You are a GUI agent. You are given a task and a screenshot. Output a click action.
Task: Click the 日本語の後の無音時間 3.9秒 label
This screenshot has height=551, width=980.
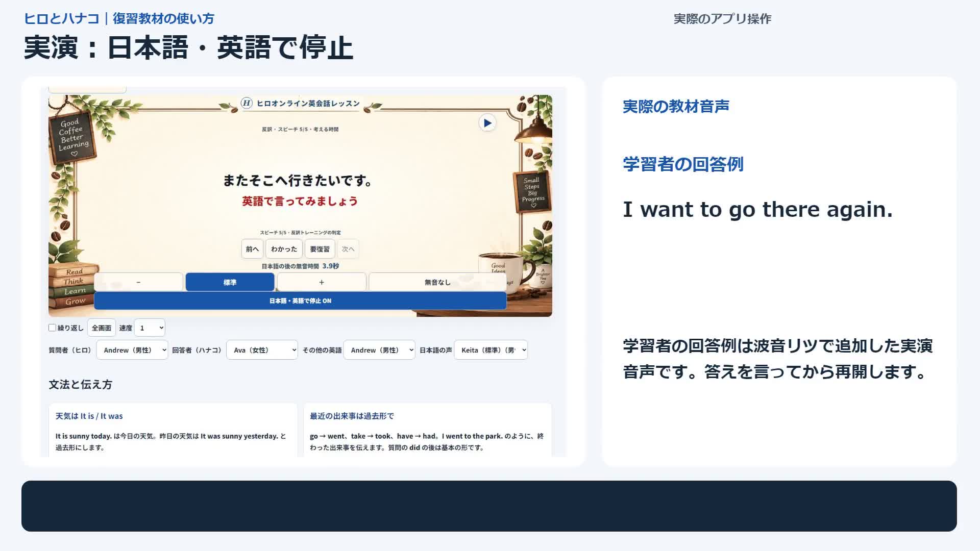pyautogui.click(x=300, y=266)
